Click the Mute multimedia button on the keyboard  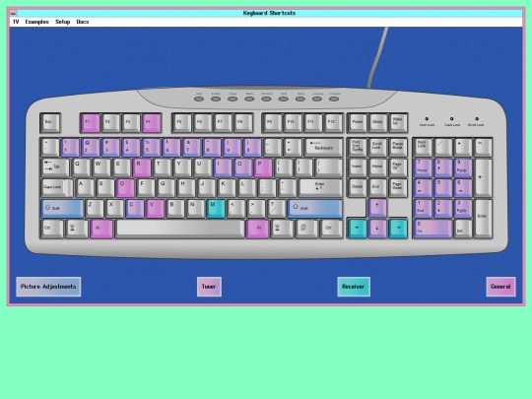pyautogui.click(x=300, y=100)
